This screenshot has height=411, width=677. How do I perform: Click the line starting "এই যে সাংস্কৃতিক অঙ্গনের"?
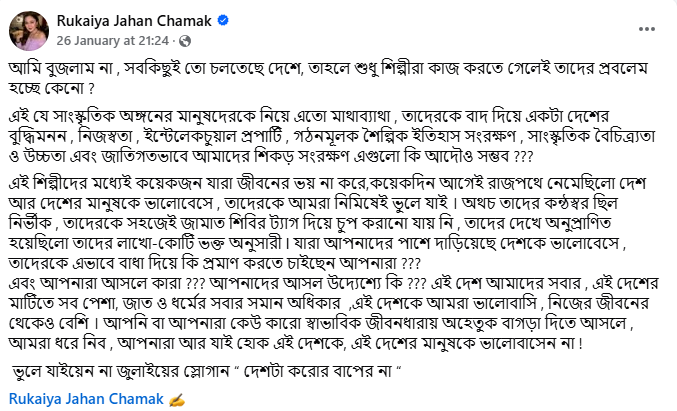(x=309, y=116)
